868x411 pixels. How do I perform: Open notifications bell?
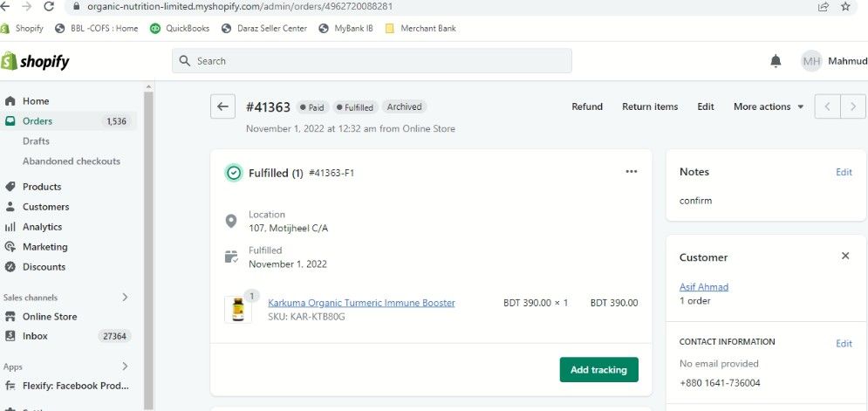pyautogui.click(x=776, y=61)
